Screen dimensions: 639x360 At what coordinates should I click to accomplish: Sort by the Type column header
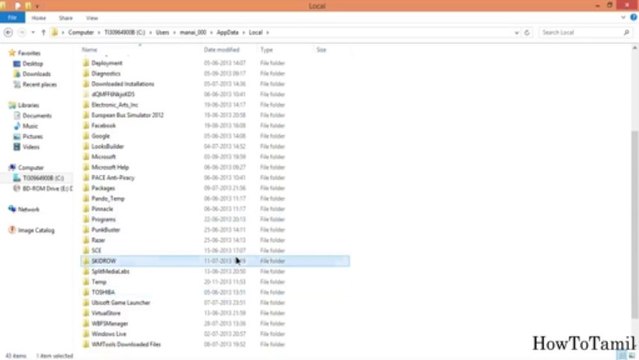coord(267,50)
